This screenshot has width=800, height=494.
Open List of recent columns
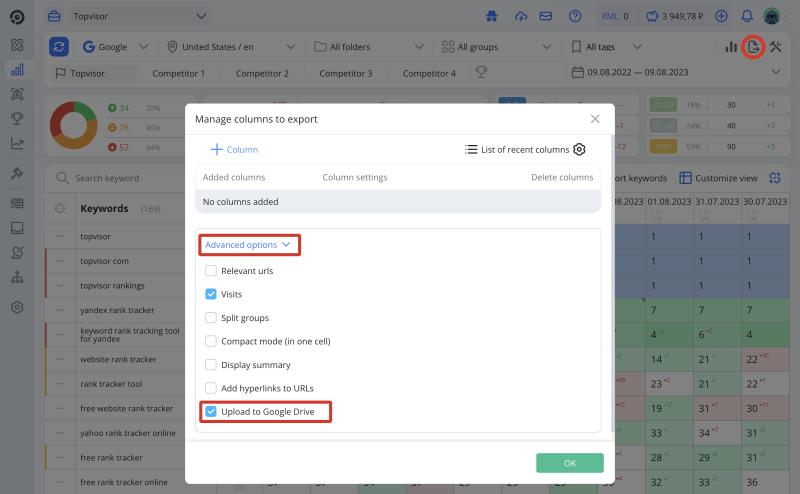coord(517,150)
